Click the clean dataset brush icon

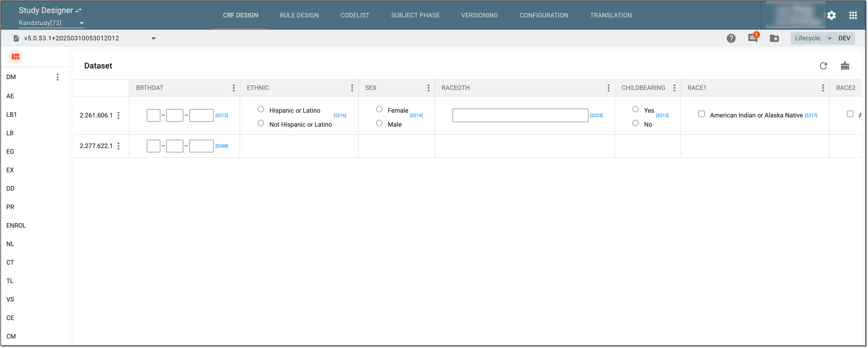pos(845,66)
